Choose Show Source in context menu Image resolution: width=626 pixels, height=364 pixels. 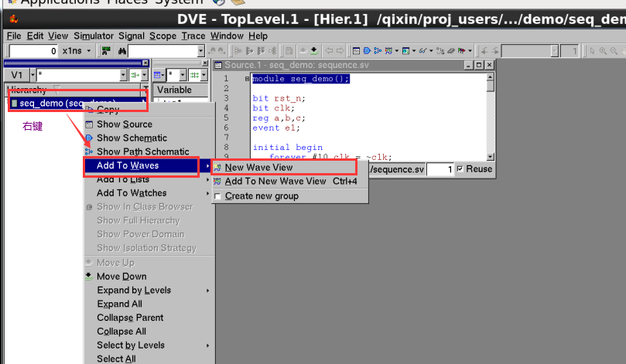coord(149,124)
